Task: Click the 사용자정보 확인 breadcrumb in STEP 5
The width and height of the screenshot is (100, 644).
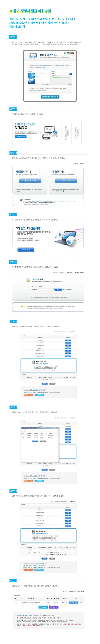Action: point(79,273)
